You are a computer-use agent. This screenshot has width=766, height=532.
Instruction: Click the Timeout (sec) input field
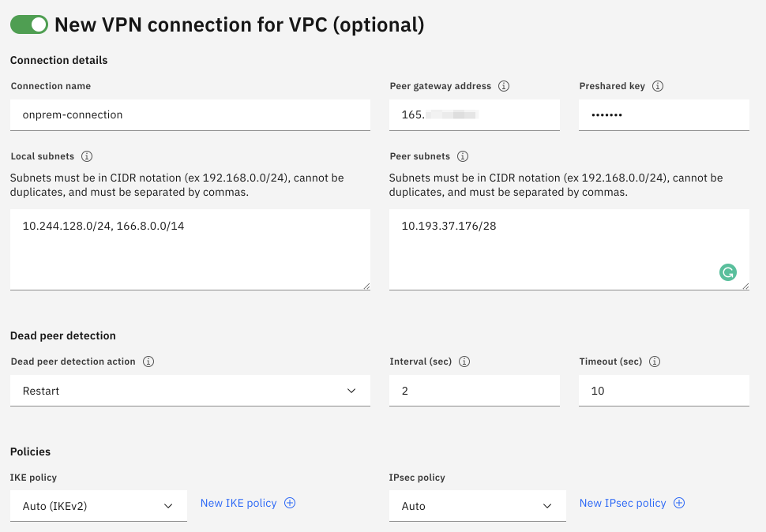[663, 391]
